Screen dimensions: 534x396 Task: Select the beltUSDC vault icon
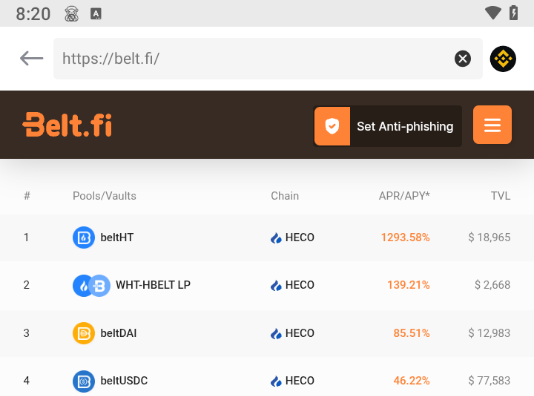click(84, 381)
